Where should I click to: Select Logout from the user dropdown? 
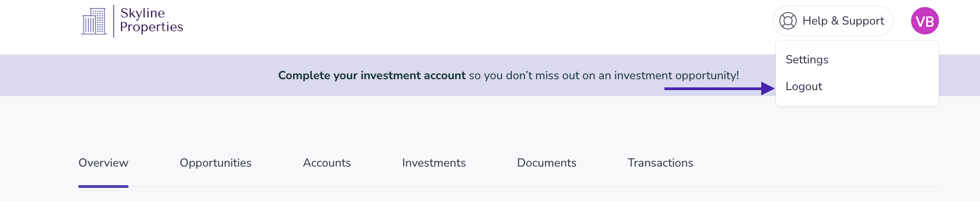coord(803,86)
